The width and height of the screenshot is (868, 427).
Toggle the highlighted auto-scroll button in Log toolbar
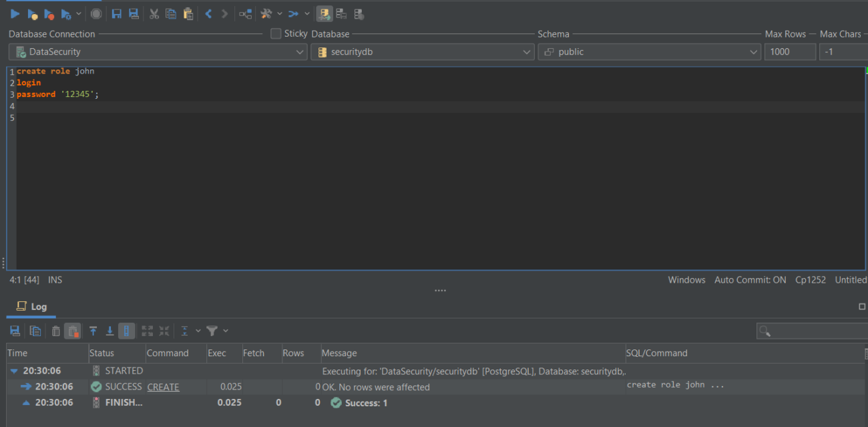pyautogui.click(x=127, y=331)
